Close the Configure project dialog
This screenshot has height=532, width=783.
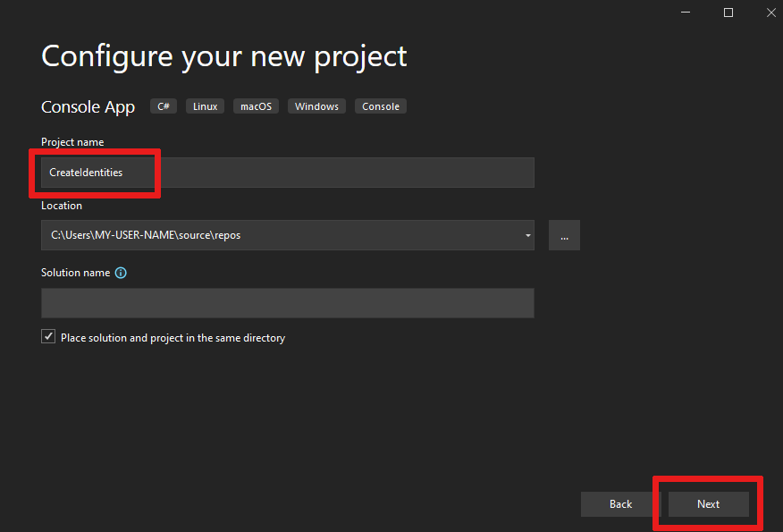[771, 13]
